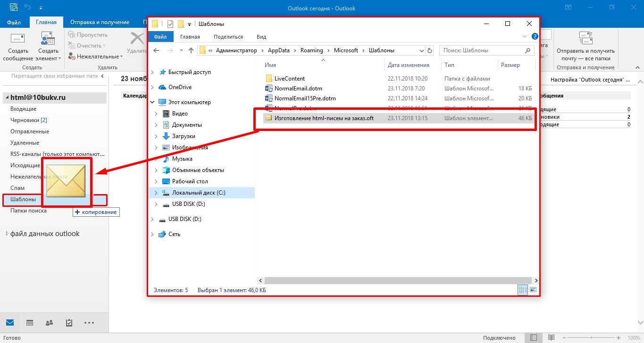Select the Шаблоны folder in Outlook
This screenshot has width=644, height=343.
tap(23, 199)
